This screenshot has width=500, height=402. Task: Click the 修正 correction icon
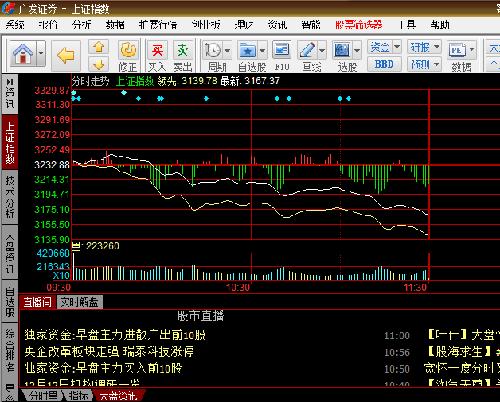point(128,50)
